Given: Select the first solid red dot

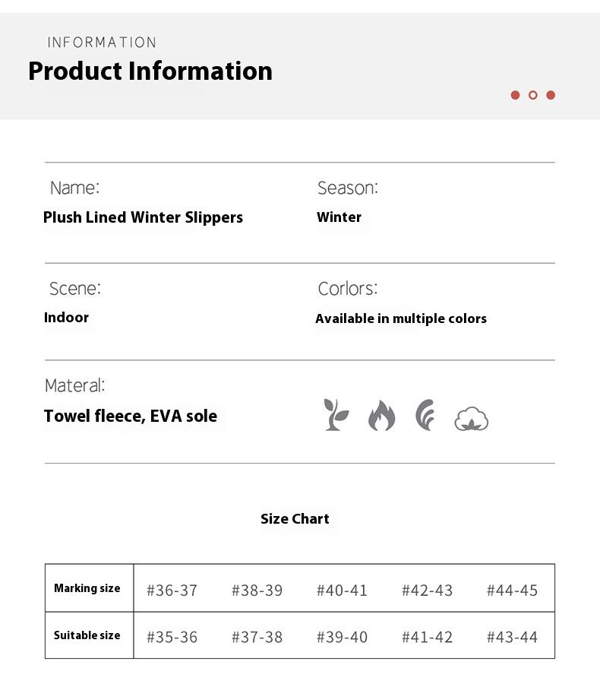Looking at the screenshot, I should [x=515, y=95].
